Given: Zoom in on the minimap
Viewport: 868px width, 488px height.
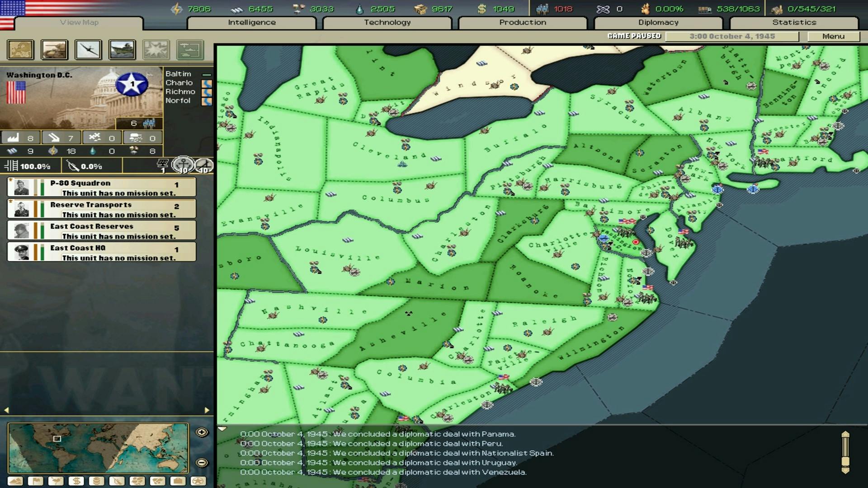Looking at the screenshot, I should tap(202, 432).
